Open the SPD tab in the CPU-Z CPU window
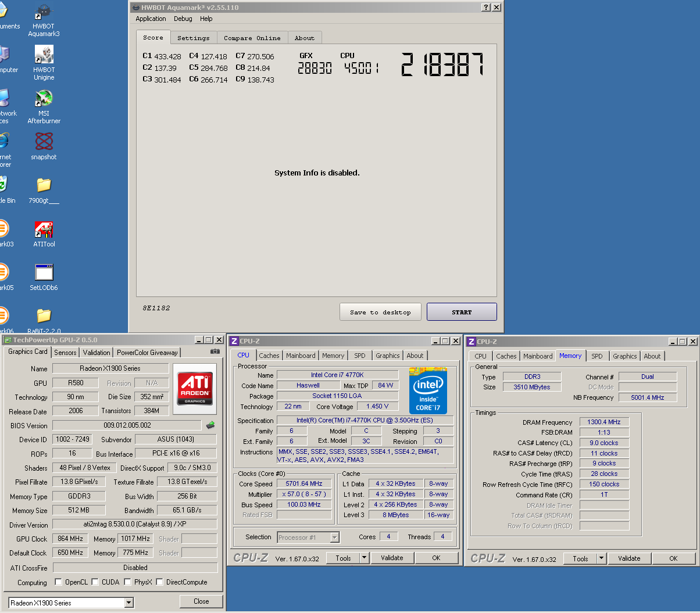 click(360, 356)
